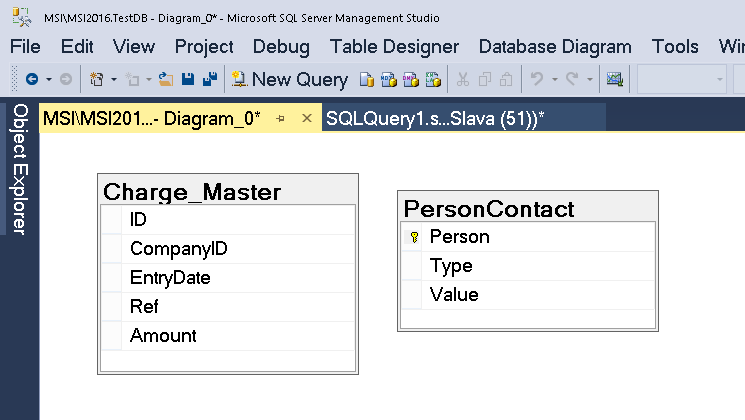Close the Diagram_0 tab
745x420 pixels.
click(x=307, y=119)
